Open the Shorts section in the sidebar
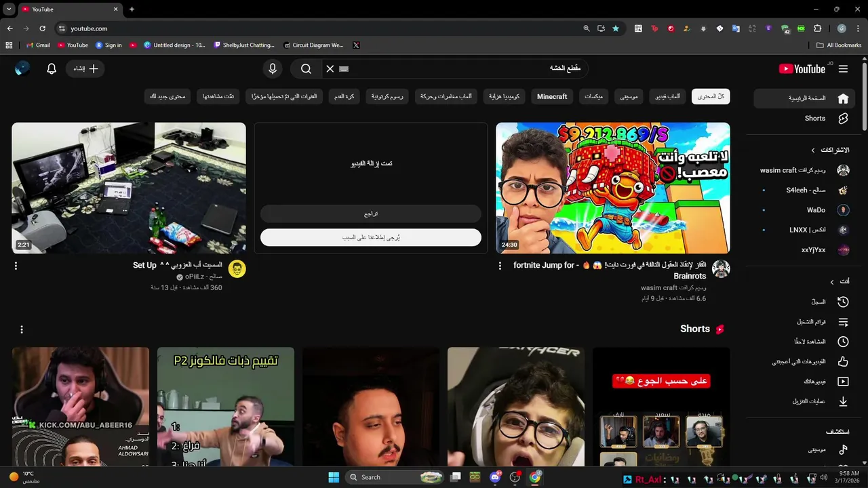The image size is (868, 488). pos(804,118)
